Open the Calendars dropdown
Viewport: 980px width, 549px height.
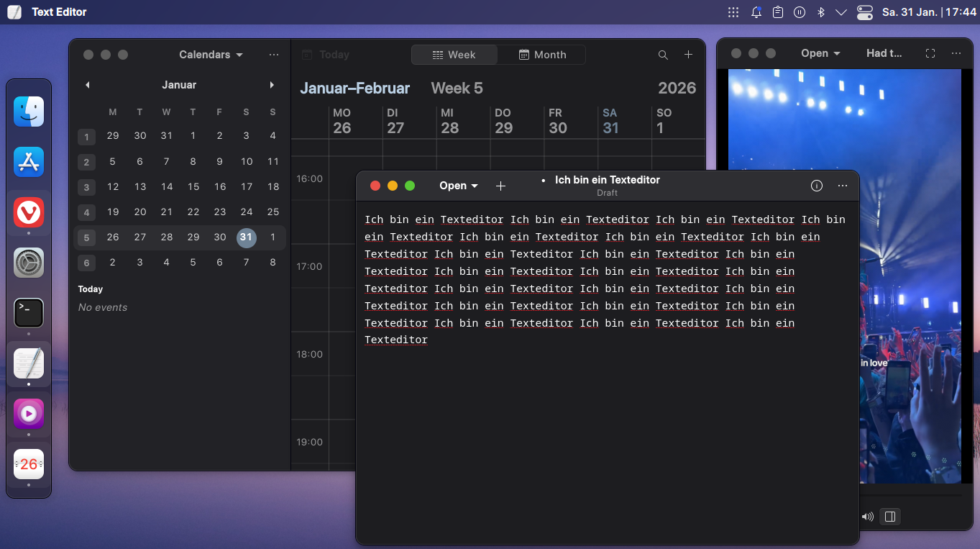[209, 54]
